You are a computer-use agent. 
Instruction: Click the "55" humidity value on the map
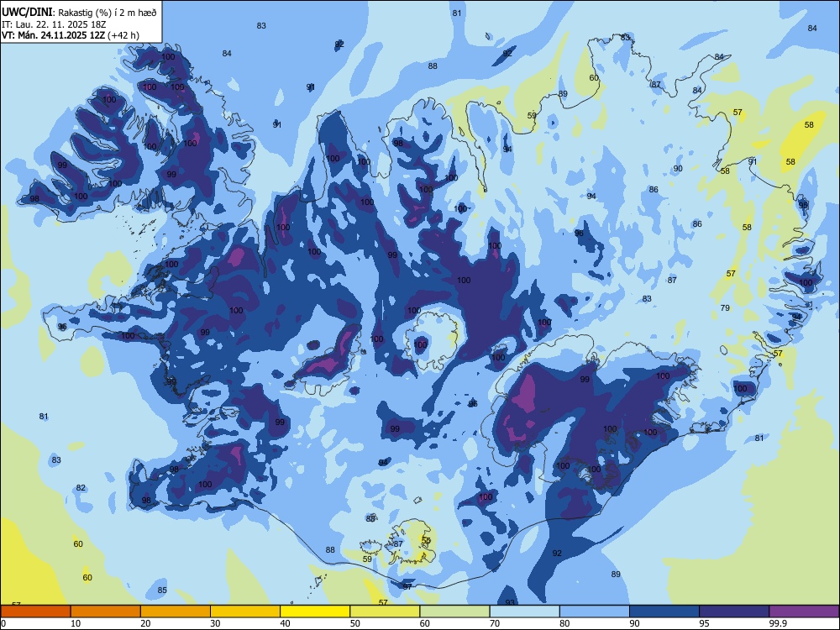coord(426,541)
